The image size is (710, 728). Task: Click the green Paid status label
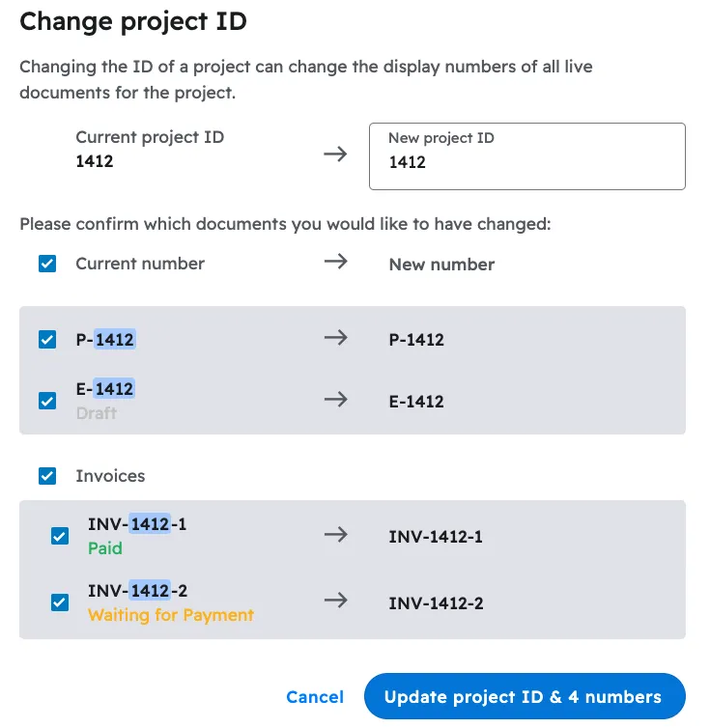pos(105,548)
